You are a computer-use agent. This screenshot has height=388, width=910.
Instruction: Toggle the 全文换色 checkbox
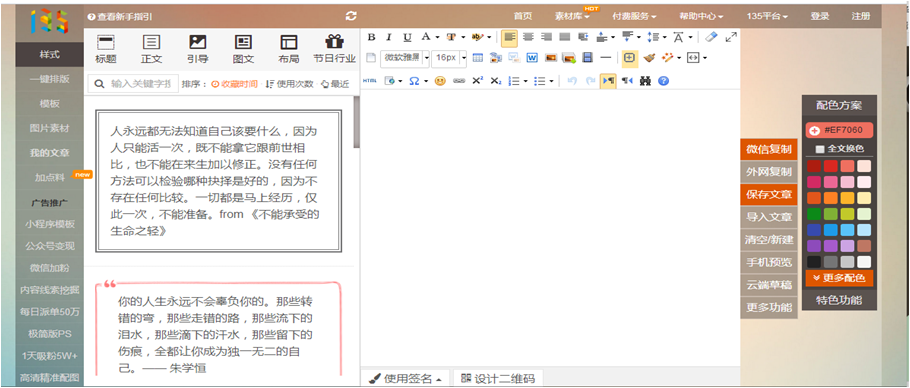pos(819,149)
